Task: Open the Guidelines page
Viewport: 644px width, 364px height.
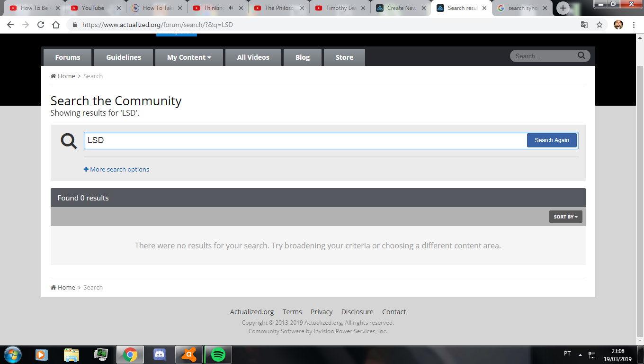Action: pos(124,57)
